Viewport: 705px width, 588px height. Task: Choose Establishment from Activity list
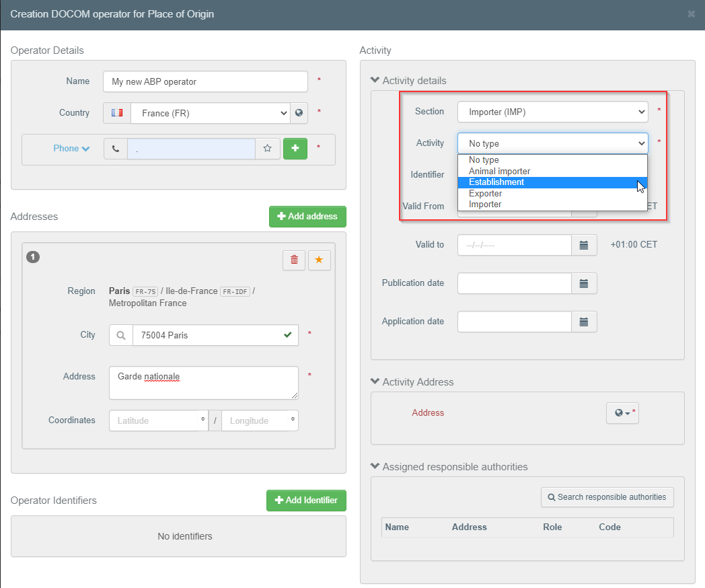[552, 182]
